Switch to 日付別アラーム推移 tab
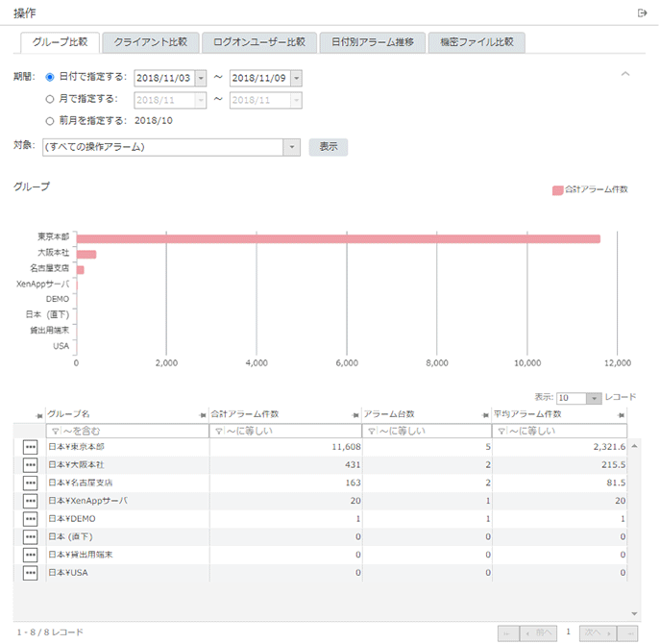Image resolution: width=660 pixels, height=644 pixels. pyautogui.click(x=372, y=42)
